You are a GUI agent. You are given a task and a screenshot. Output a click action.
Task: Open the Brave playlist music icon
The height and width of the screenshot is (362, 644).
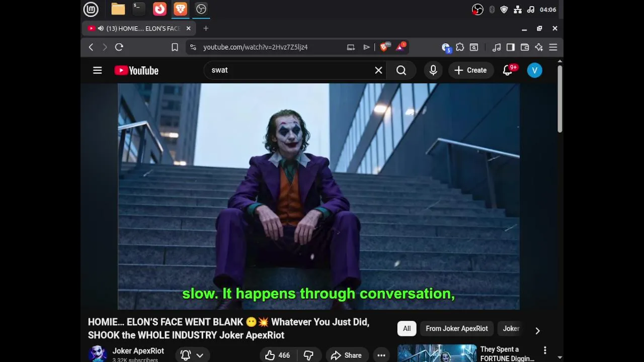click(x=497, y=47)
